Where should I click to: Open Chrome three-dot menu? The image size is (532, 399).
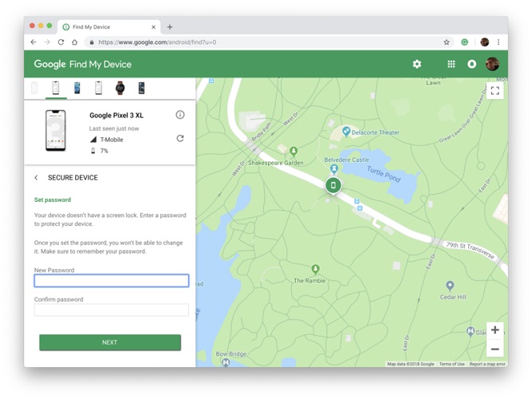tap(499, 42)
